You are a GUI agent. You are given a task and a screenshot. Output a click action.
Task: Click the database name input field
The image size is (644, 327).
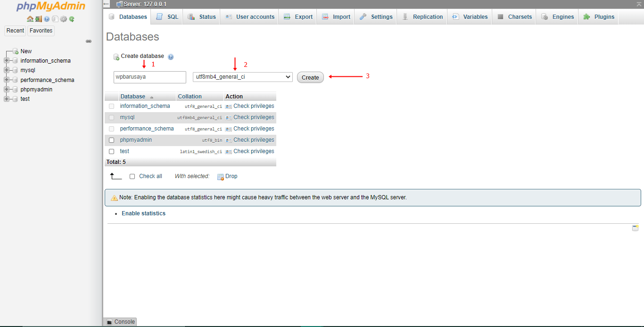tap(150, 77)
